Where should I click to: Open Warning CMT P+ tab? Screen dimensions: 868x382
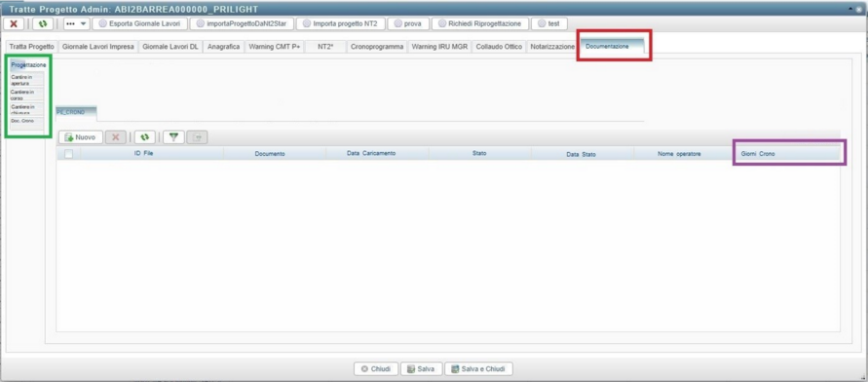(275, 47)
